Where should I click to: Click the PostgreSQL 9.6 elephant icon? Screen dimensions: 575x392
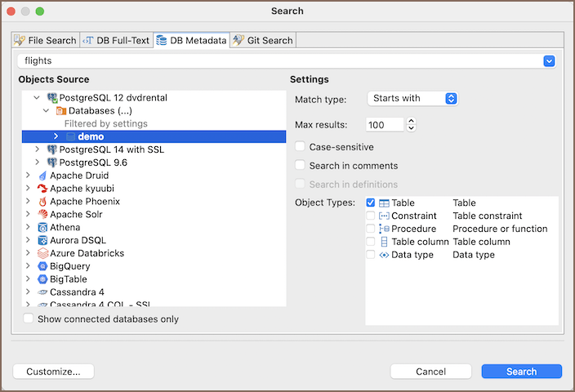click(52, 163)
